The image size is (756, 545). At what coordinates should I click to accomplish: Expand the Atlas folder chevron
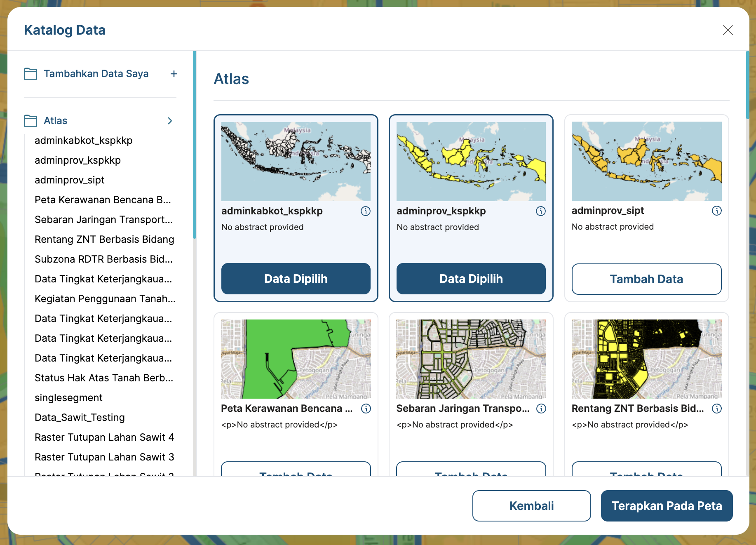[170, 121]
